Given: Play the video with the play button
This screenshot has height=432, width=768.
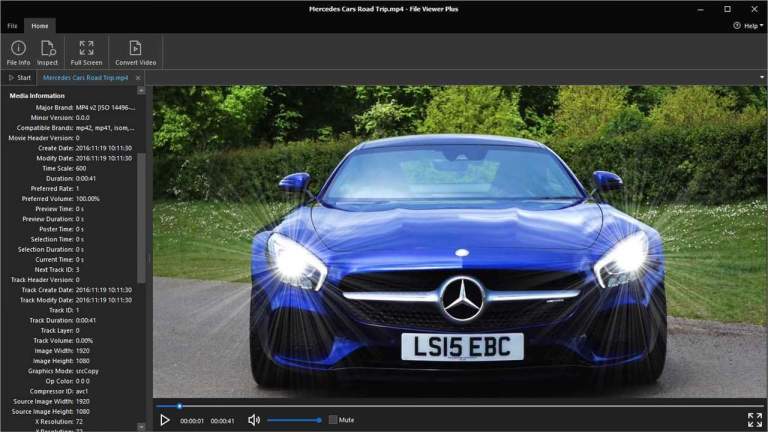Looking at the screenshot, I should tap(165, 420).
